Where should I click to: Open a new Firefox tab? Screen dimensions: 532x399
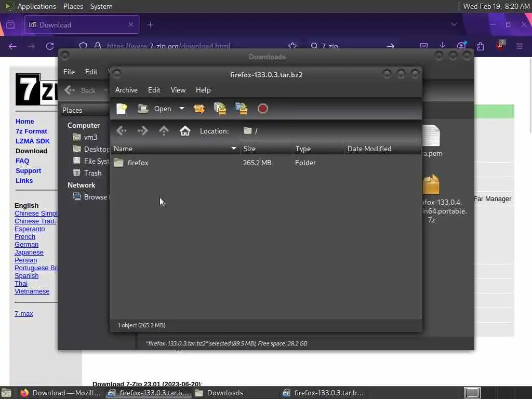pyautogui.click(x=150, y=25)
